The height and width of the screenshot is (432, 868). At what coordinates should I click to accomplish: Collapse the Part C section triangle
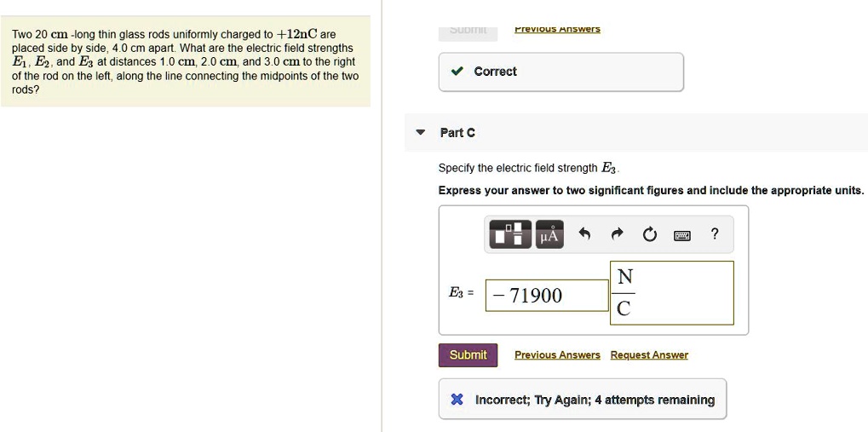(x=420, y=133)
